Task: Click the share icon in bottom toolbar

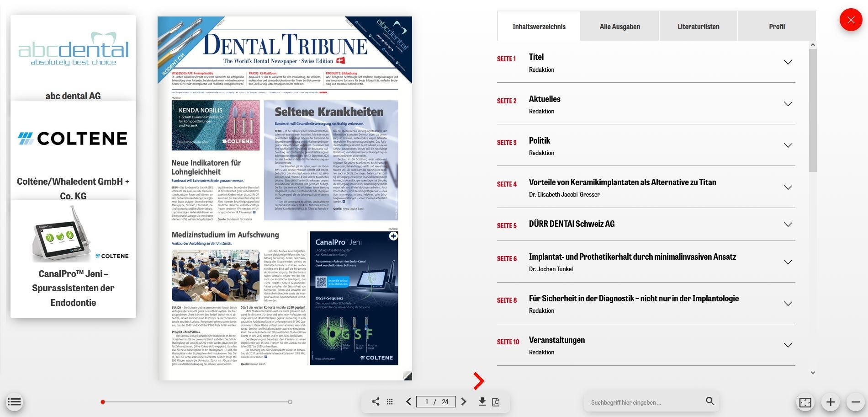Action: pyautogui.click(x=375, y=401)
